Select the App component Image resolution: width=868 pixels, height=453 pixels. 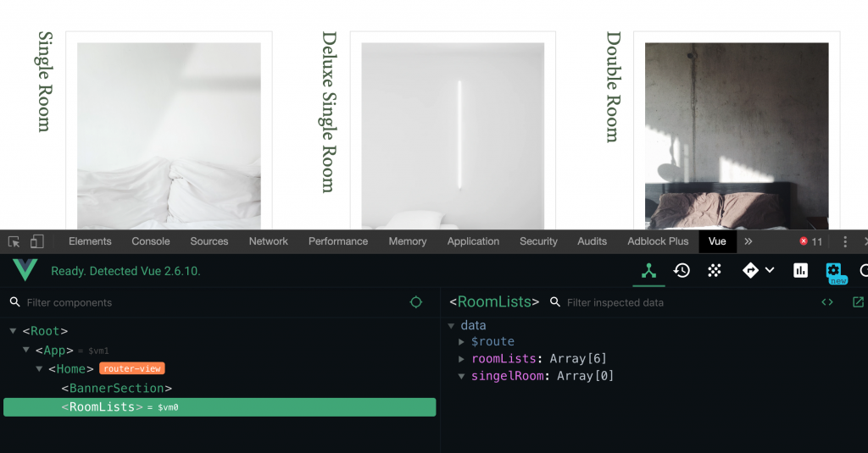click(x=54, y=350)
